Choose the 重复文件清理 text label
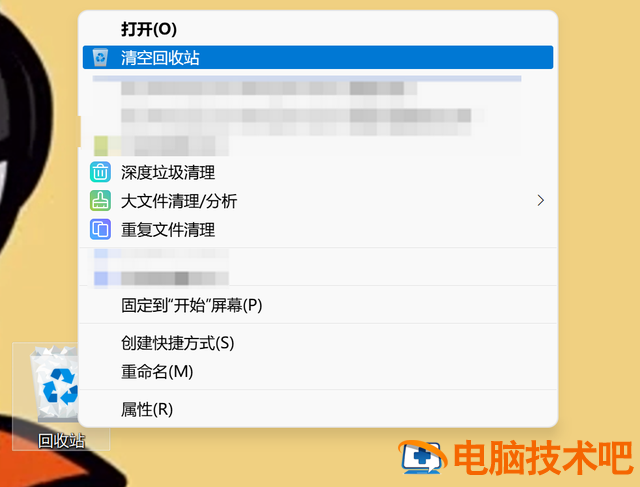640x487 pixels. click(x=168, y=229)
